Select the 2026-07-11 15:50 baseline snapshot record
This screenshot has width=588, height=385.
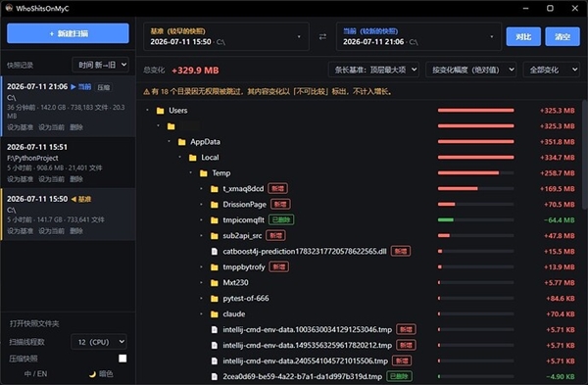(x=69, y=215)
